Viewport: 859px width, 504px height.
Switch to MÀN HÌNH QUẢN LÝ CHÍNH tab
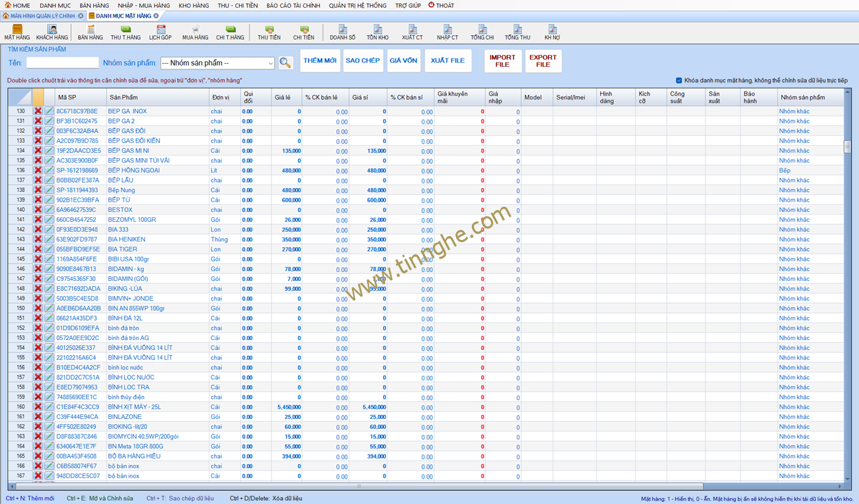tap(42, 16)
